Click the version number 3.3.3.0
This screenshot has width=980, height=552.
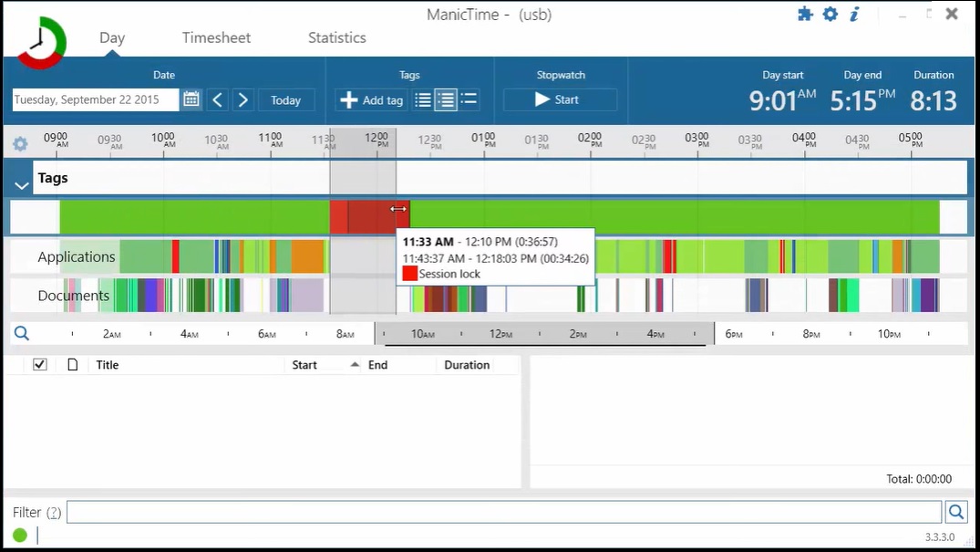click(x=939, y=537)
